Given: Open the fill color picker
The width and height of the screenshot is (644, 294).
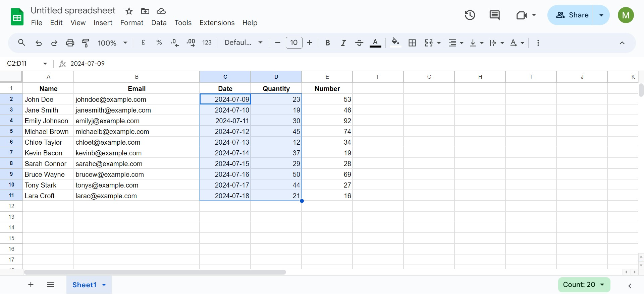Looking at the screenshot, I should tap(396, 43).
